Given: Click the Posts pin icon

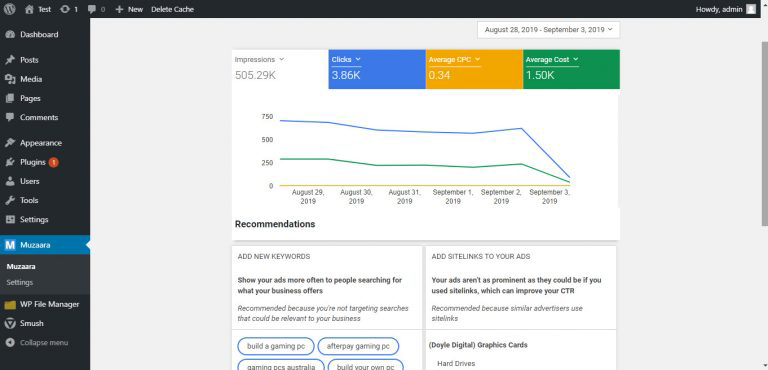Looking at the screenshot, I should click(10, 60).
